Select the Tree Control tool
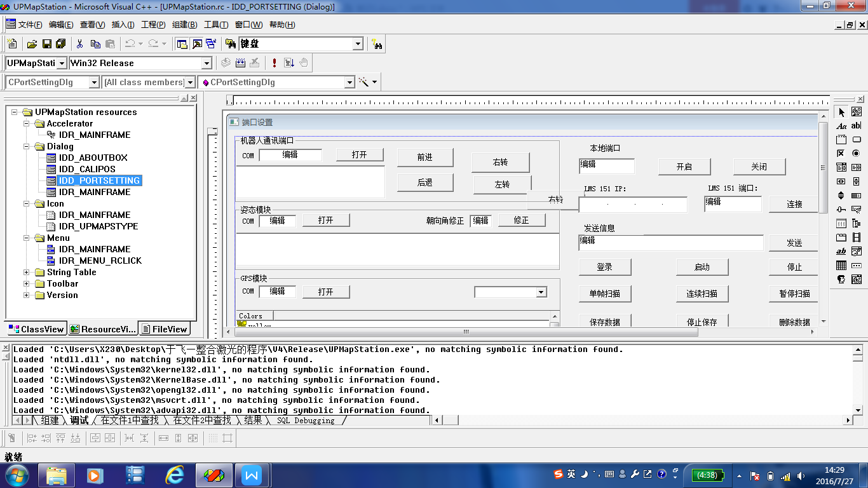This screenshot has width=868, height=488. point(856,224)
